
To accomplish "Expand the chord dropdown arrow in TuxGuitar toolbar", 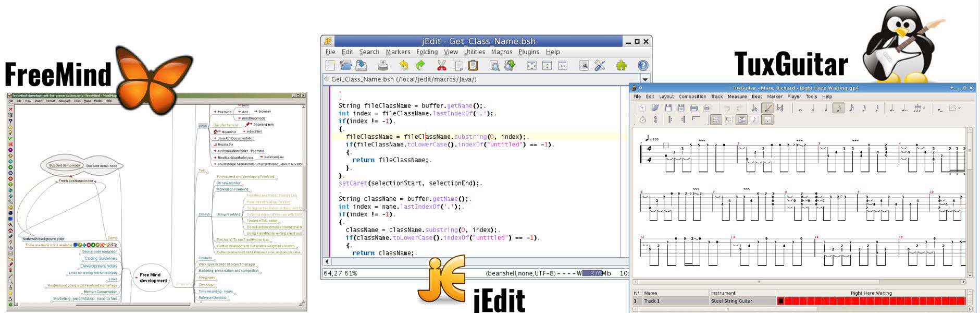I will coord(960,109).
